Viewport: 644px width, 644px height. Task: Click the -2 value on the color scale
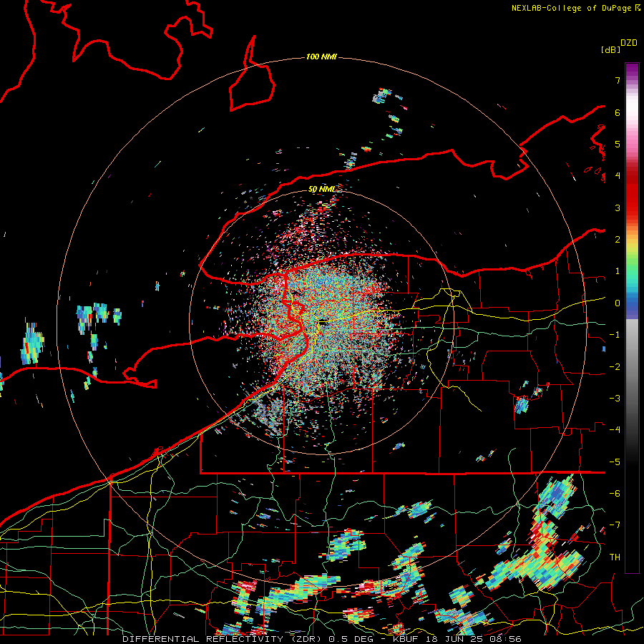[615, 367]
